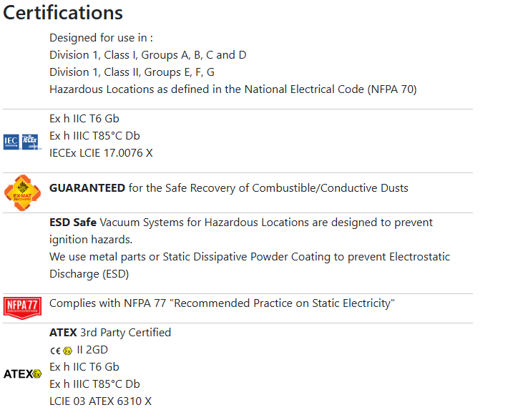Image resolution: width=528 pixels, height=420 pixels.
Task: Click the II 2GD marking text
Action: click(92, 350)
